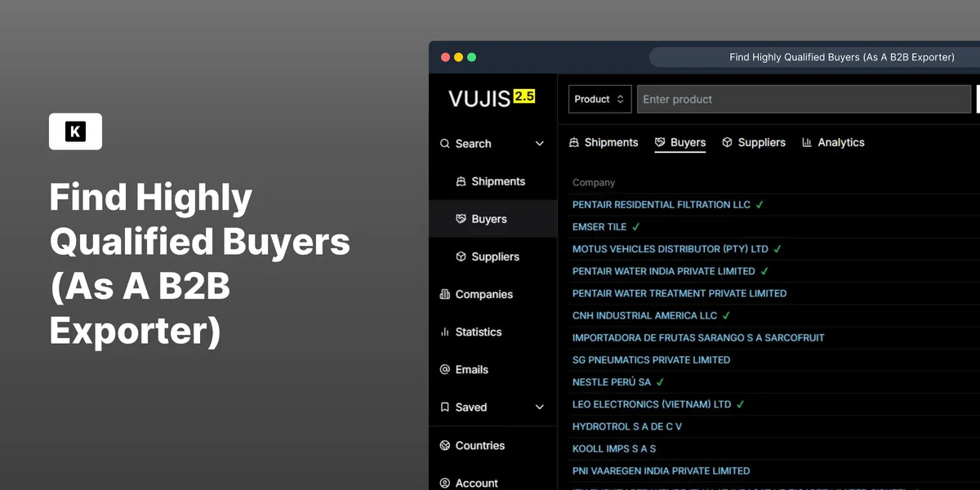The image size is (980, 490).
Task: Click the Analytics tab chart icon
Action: pos(808,142)
